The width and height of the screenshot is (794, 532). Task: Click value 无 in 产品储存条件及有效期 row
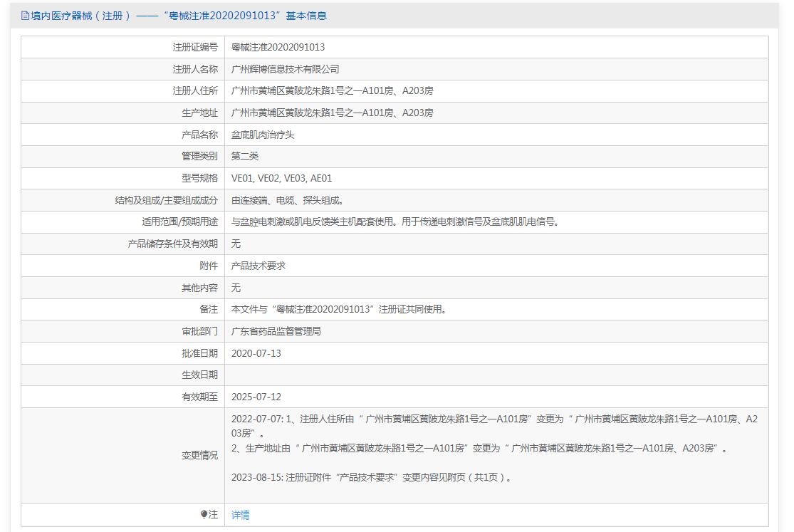coord(236,244)
